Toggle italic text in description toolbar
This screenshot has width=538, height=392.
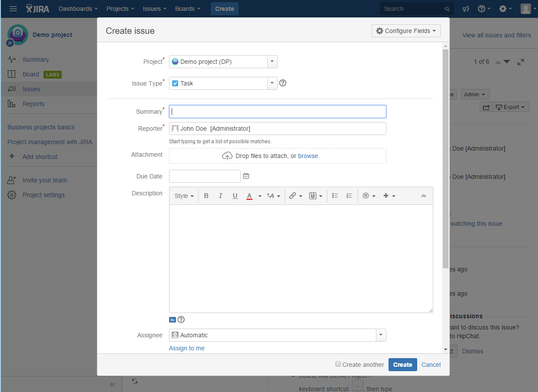(220, 196)
